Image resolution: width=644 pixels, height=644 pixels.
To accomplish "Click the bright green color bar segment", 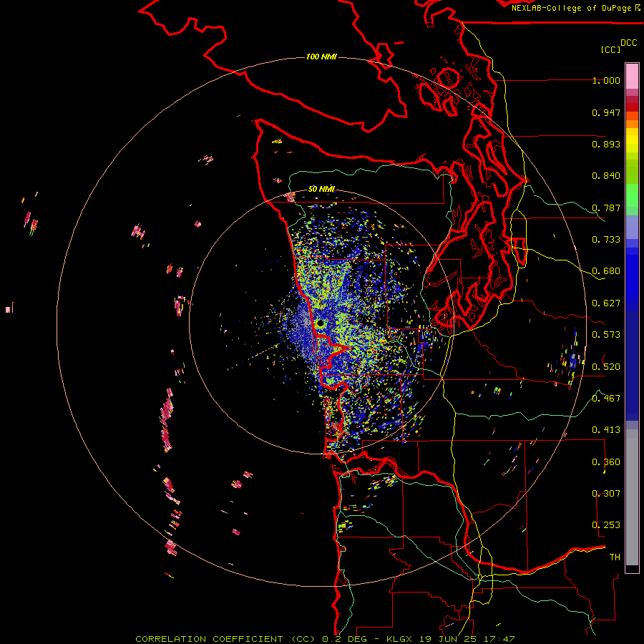I will tap(632, 195).
